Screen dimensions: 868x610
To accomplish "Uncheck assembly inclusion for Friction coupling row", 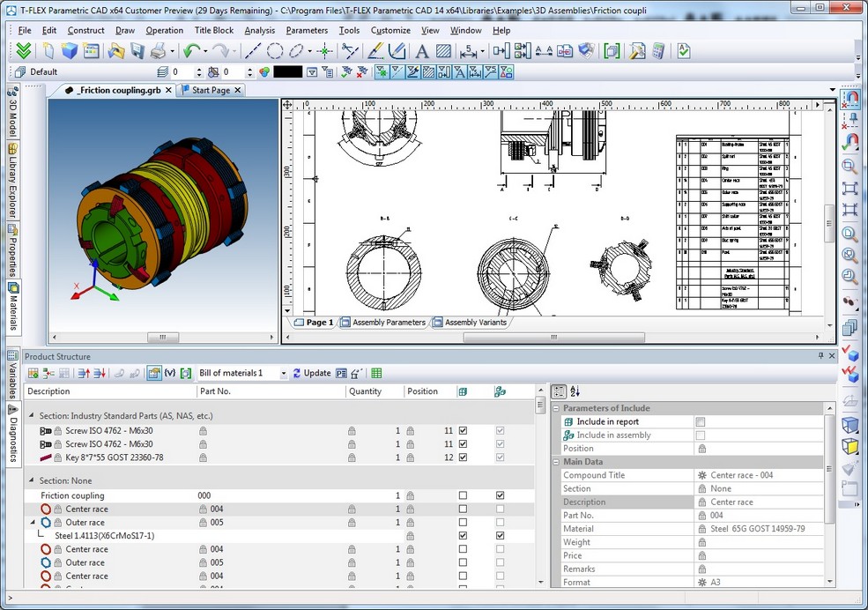I will 500,495.
